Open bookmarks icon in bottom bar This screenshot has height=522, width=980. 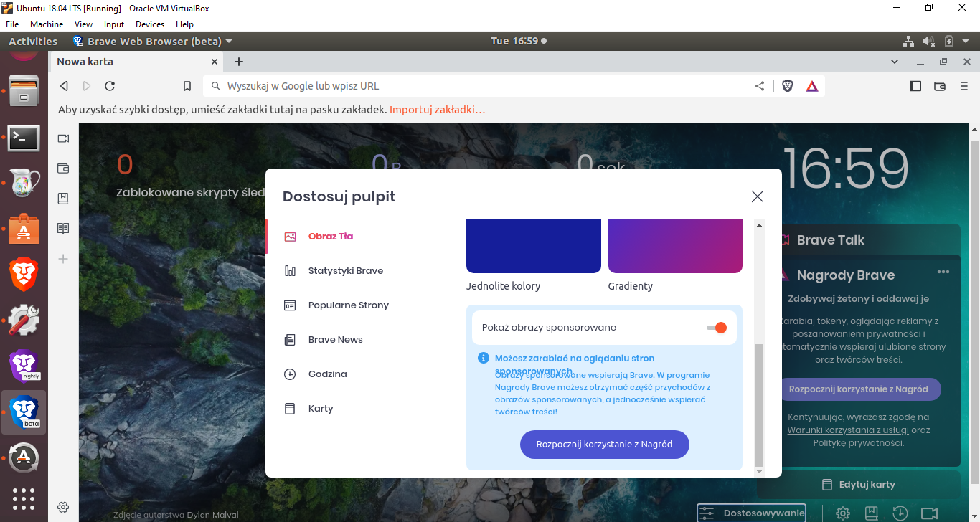click(x=872, y=513)
